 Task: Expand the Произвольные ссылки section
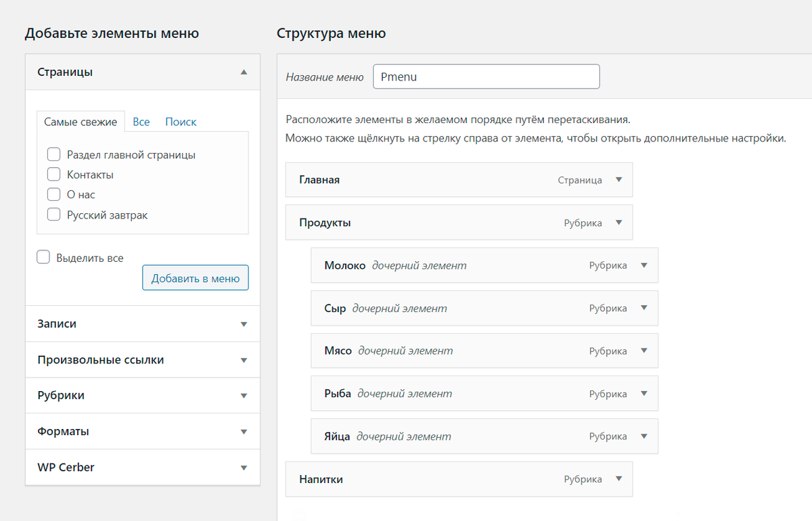pos(244,360)
